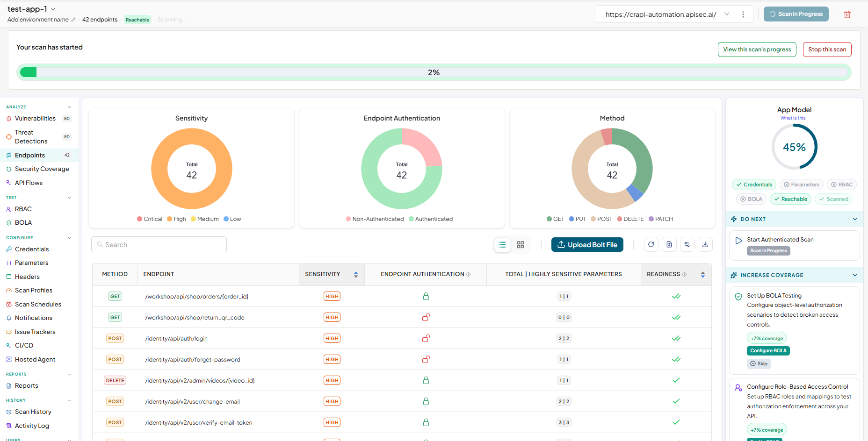
Task: Click the What is this link under App Model
Action: point(793,118)
